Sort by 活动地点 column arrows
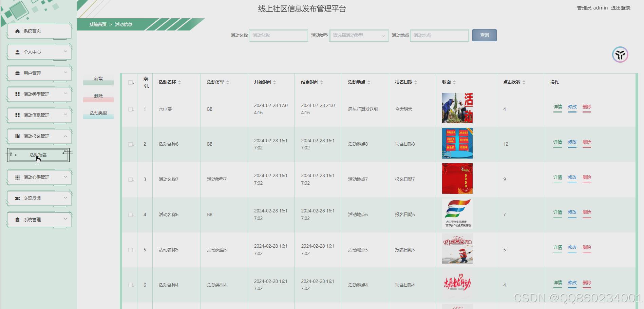644x309 pixels. 369,82
